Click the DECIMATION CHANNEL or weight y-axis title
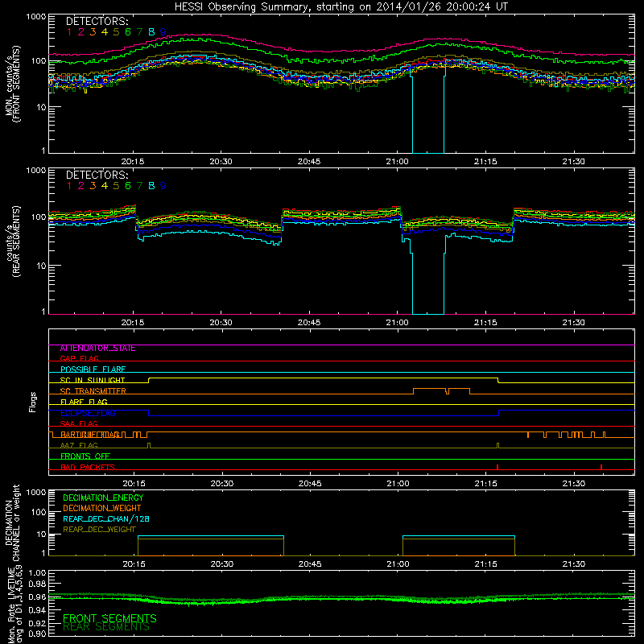Screen dimensions: 644x644 (12, 522)
